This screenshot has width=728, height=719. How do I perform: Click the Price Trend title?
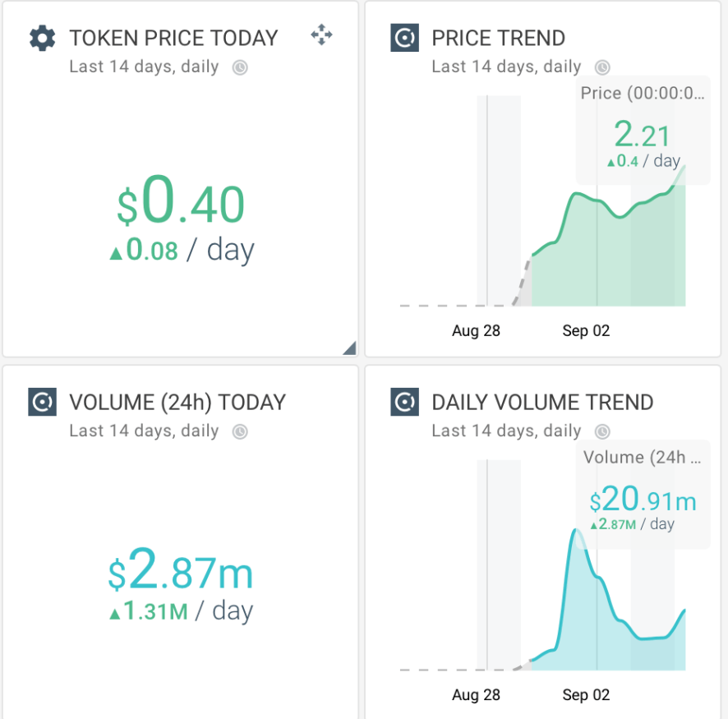coord(498,39)
